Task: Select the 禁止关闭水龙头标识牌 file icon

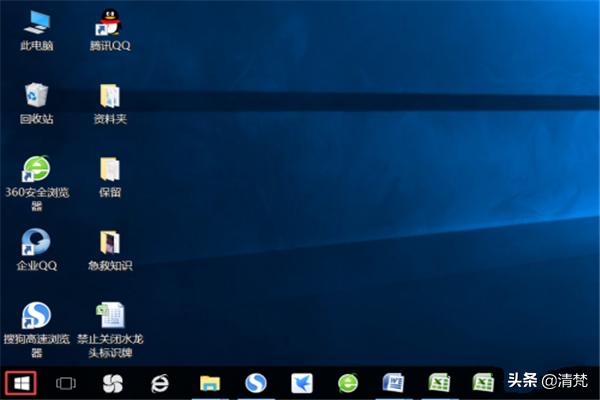Action: (109, 317)
